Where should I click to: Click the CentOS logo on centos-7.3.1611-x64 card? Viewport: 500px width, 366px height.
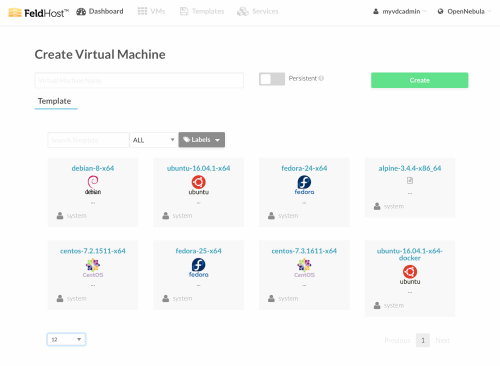coord(304,268)
